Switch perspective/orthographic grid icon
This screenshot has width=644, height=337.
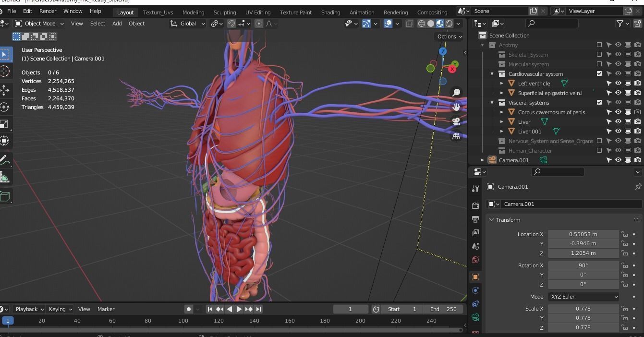tap(456, 136)
